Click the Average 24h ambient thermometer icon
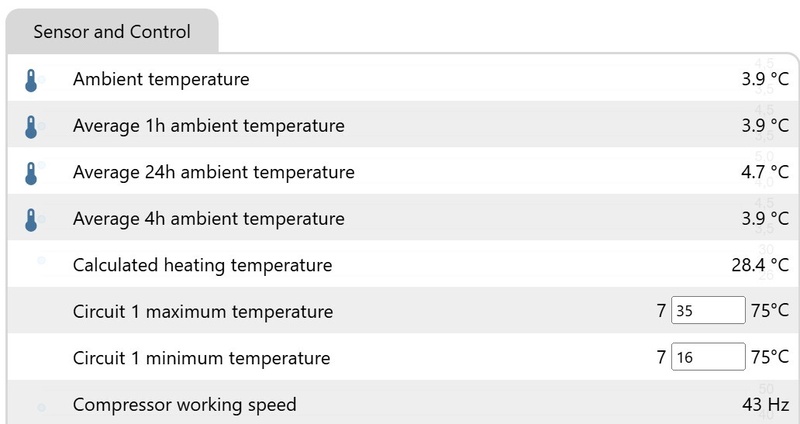 (31, 173)
